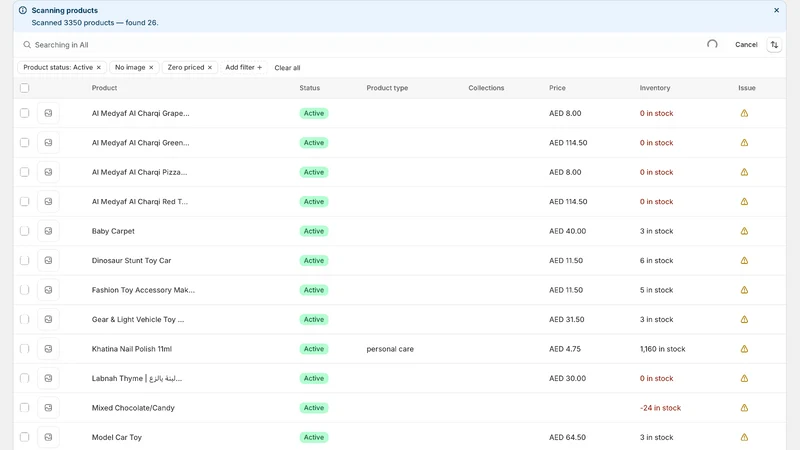Open the Khatina Nail Polish 11ml product
The height and width of the screenshot is (450, 800).
(132, 349)
